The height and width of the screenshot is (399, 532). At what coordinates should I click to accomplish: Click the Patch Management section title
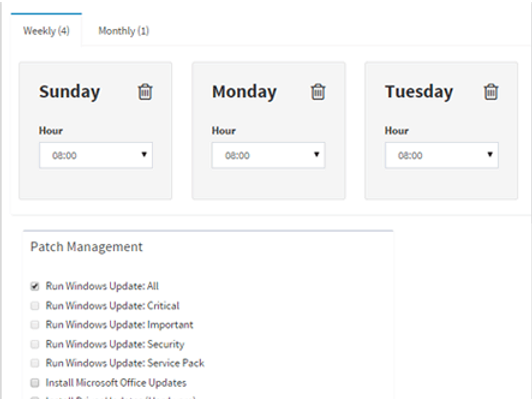click(87, 247)
